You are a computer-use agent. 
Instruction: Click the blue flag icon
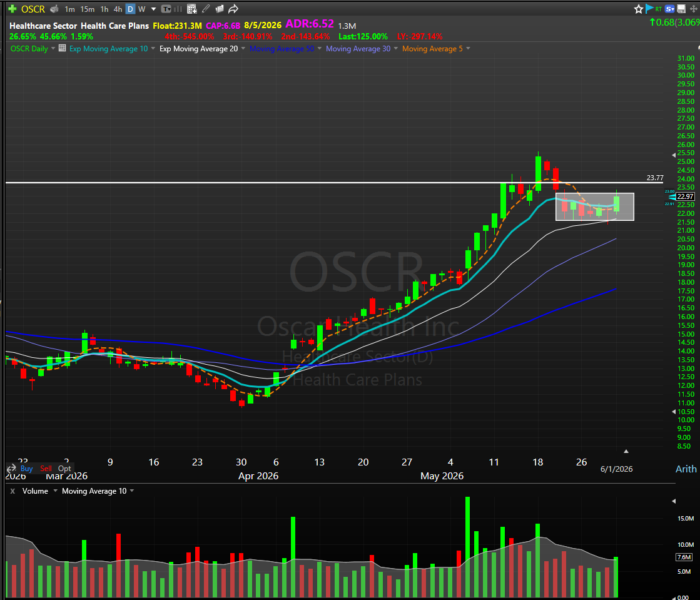(x=649, y=9)
